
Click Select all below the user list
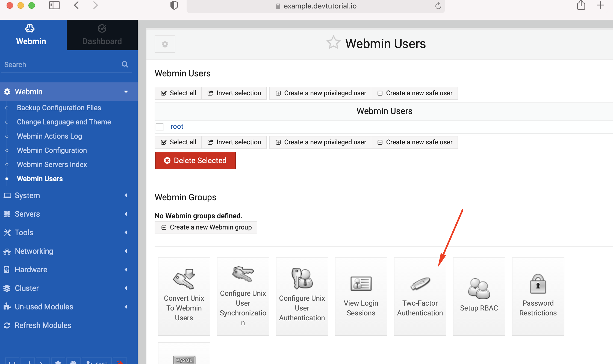tap(178, 142)
